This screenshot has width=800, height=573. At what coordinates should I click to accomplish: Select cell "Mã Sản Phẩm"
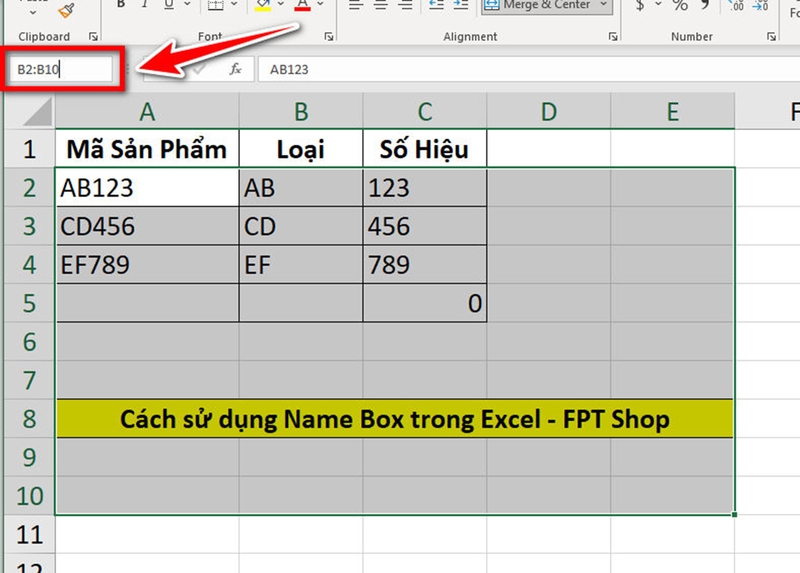[x=147, y=148]
